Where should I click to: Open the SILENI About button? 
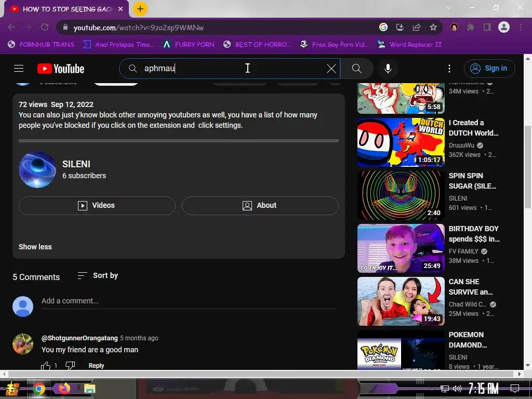(260, 205)
